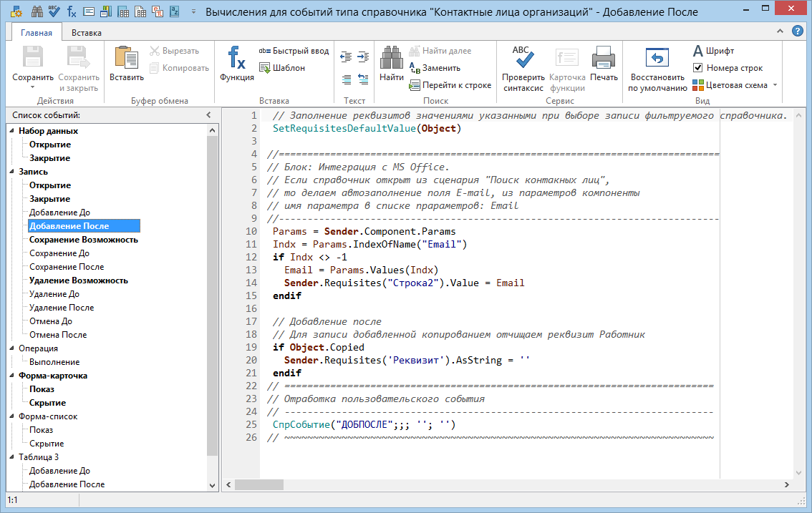Image resolution: width=812 pixels, height=513 pixels.
Task: Open the Save (Сохранить) dropdown arrow
Action: pyautogui.click(x=33, y=87)
